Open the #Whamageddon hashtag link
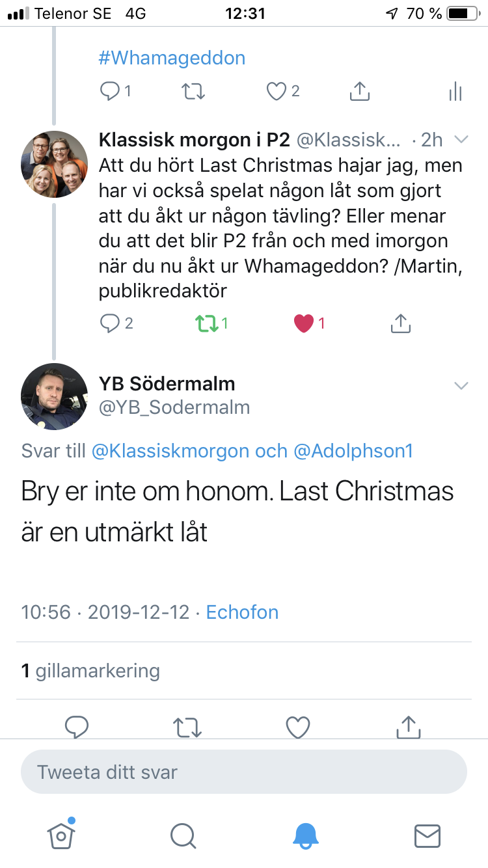The width and height of the screenshot is (488, 868). (172, 58)
